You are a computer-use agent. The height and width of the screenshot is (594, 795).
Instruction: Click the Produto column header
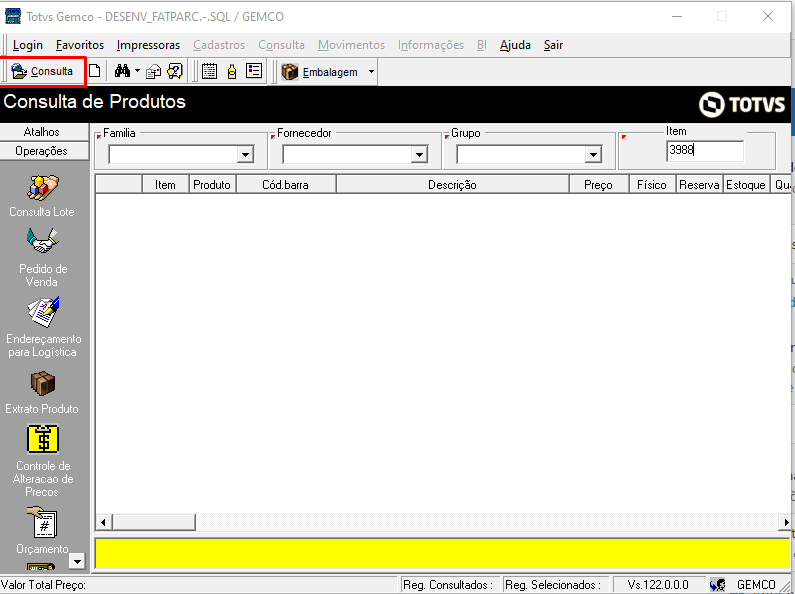coord(212,185)
